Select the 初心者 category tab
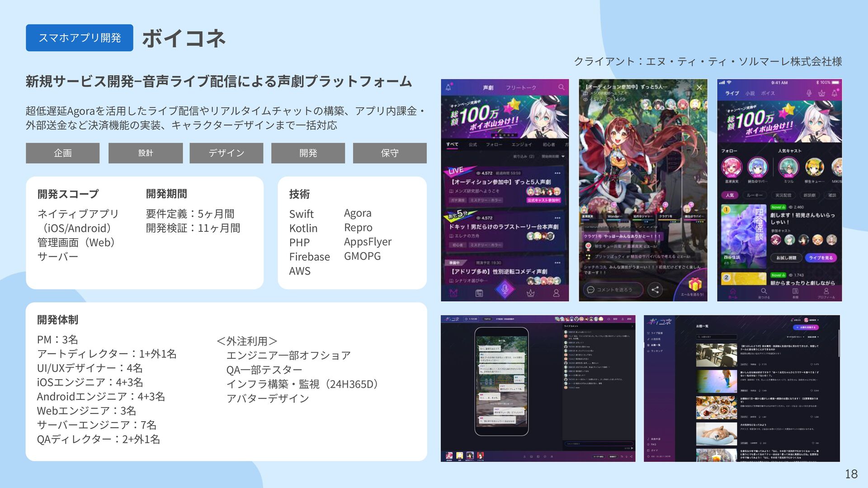868x488 pixels. [548, 145]
